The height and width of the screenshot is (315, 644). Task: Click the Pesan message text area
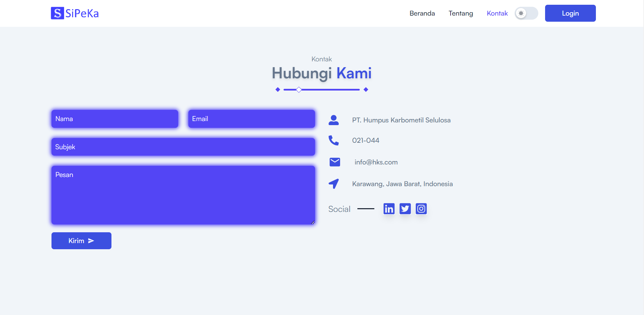point(183,195)
